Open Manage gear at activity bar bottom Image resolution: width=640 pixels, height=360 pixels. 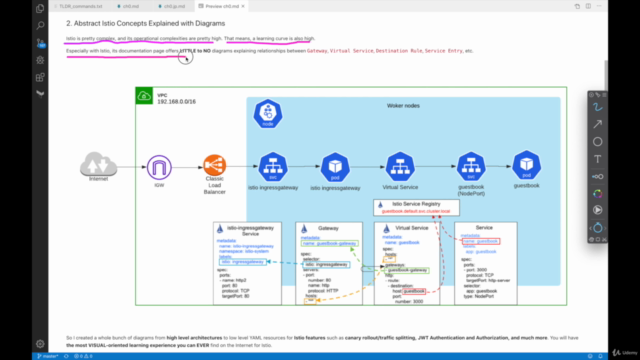40,344
